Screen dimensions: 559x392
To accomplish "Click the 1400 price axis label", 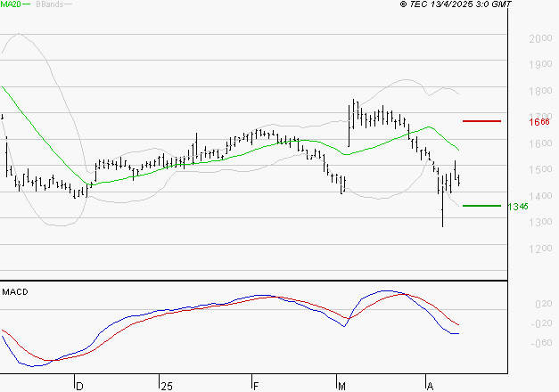I will pyautogui.click(x=540, y=196).
